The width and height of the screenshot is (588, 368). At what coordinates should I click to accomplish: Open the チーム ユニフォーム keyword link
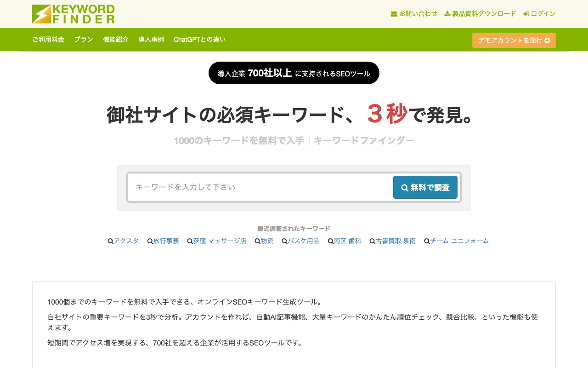tap(459, 240)
